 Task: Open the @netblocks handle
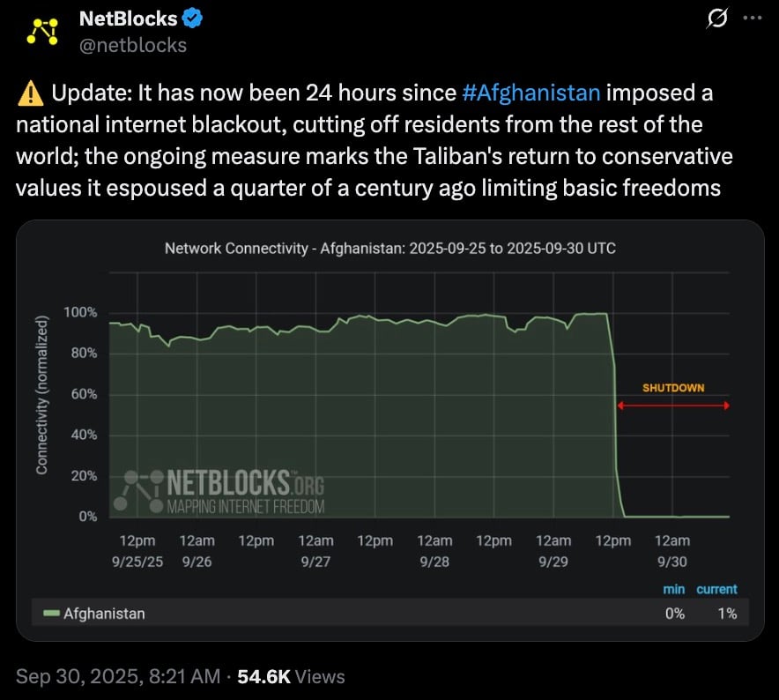coord(133,45)
